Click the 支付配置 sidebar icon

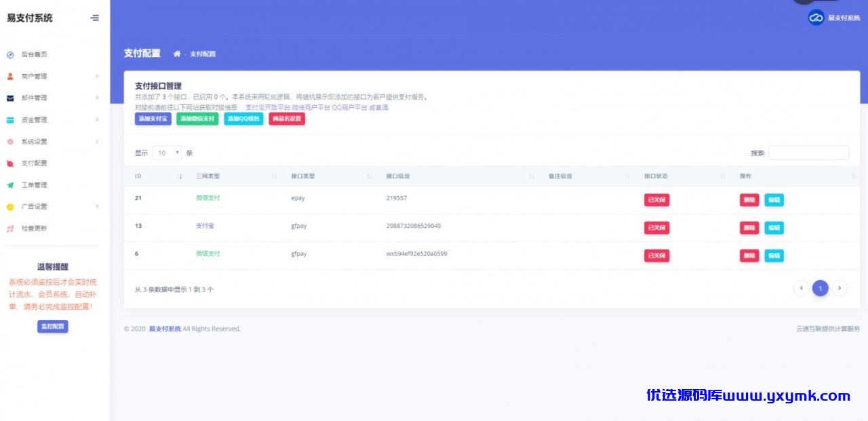10,163
